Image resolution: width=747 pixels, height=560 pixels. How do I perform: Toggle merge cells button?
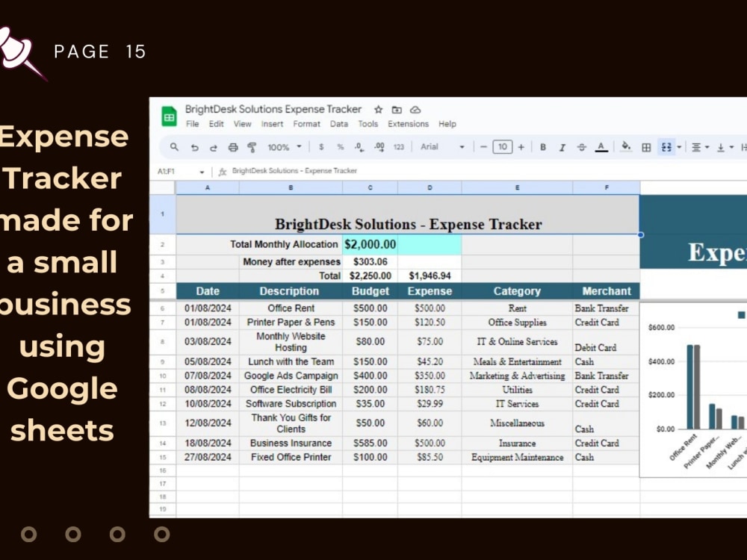pos(666,147)
